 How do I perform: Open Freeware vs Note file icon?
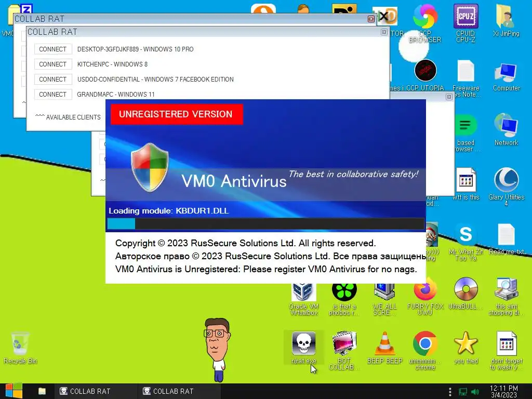point(466,78)
